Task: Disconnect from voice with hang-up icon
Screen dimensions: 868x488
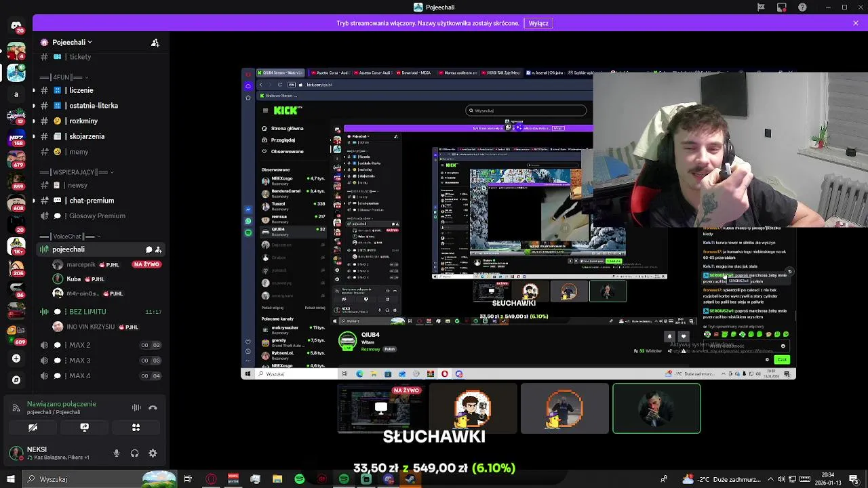Action: pos(153,408)
